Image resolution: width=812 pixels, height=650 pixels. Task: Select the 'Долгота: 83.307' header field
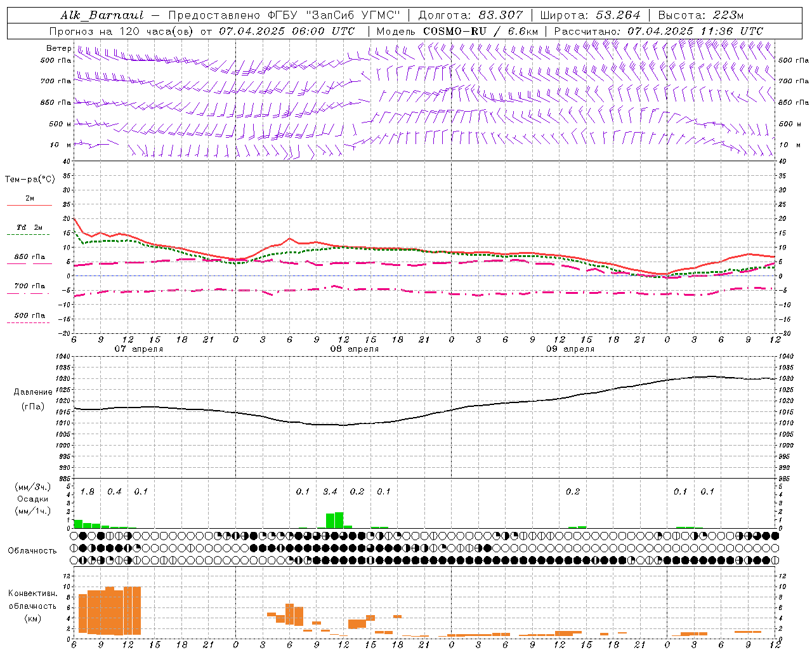point(471,15)
